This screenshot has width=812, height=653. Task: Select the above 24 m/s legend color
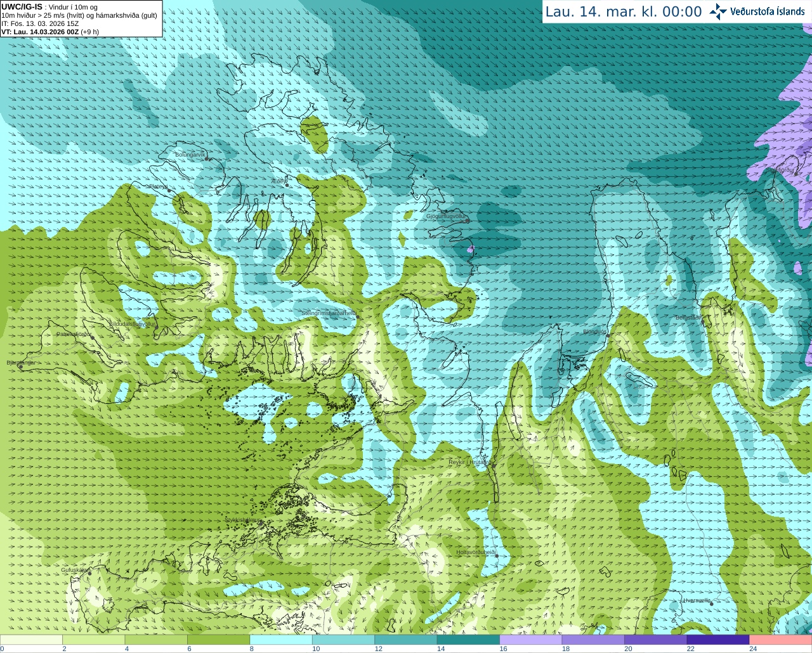(781, 639)
